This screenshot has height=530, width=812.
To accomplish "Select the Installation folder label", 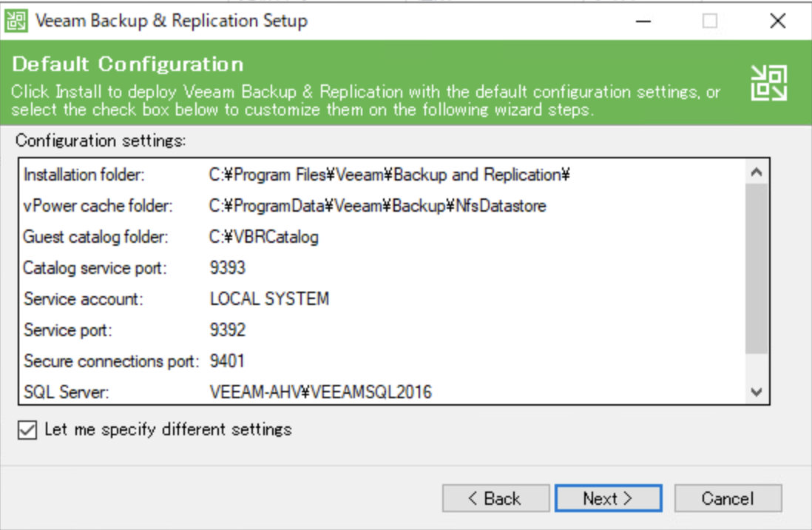I will pos(84,175).
